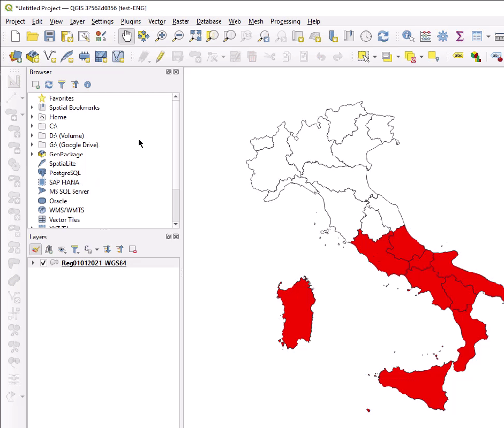Click the Remove Layer icon in Layers panel
This screenshot has width=504, height=428.
(x=133, y=249)
